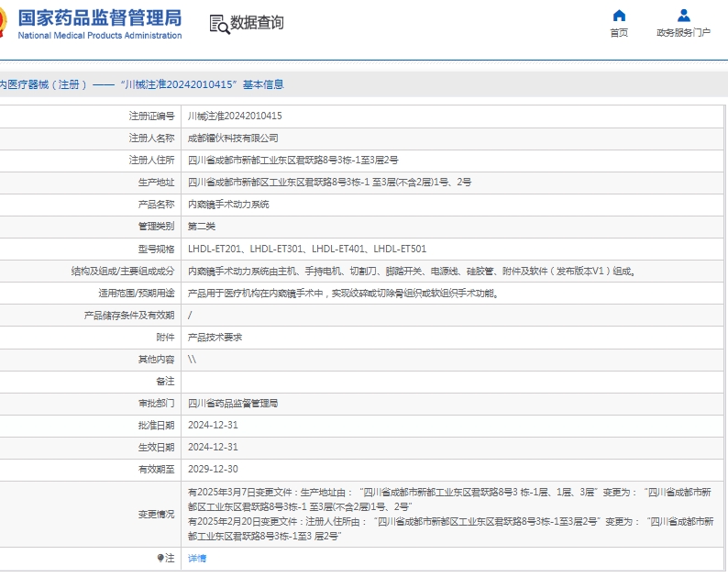
Task: Click the 结构及组成/主要组成成分 label
Action: tap(123, 271)
